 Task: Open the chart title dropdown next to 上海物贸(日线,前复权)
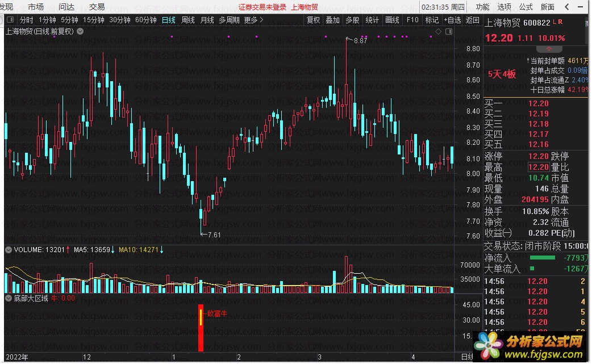coord(80,31)
